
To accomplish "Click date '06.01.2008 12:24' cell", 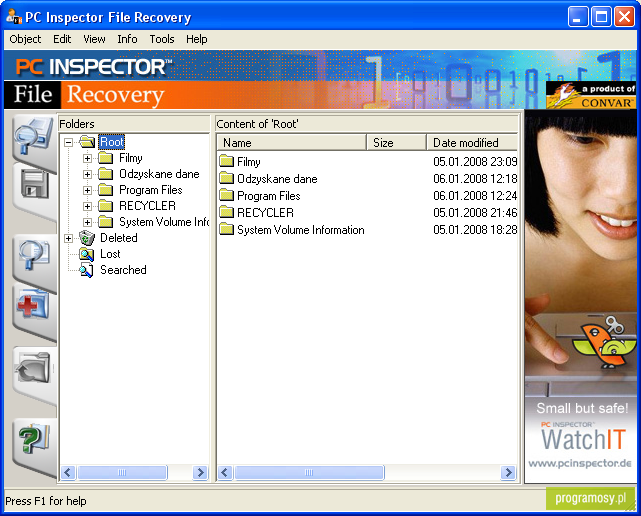I will pos(475,196).
